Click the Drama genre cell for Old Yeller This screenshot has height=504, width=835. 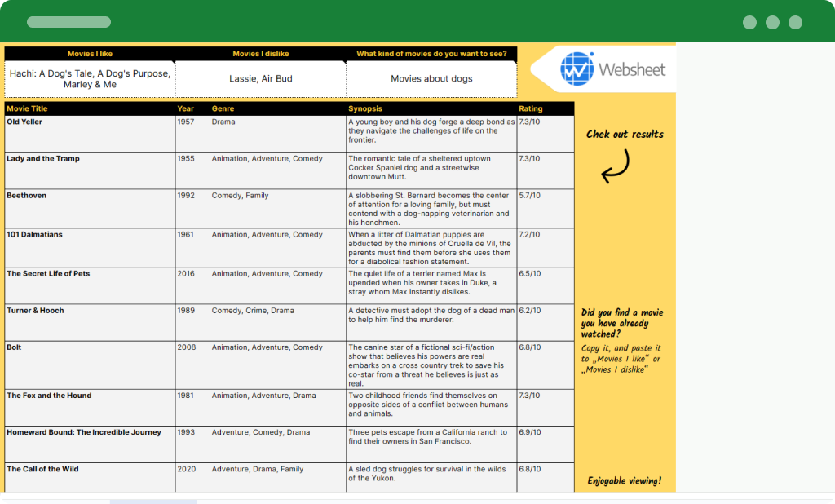pos(278,134)
